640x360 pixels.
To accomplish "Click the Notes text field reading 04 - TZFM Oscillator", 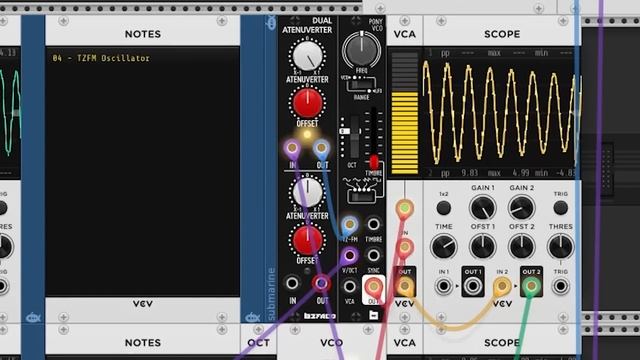I will 142,171.
